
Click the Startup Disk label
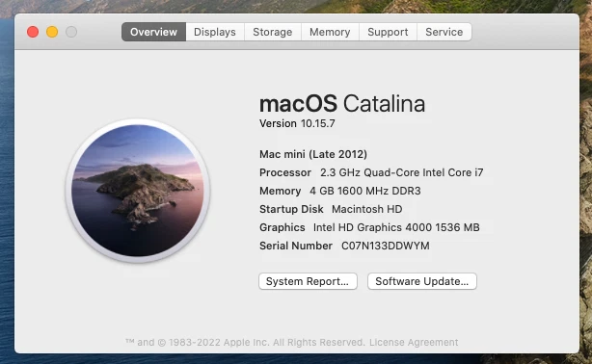click(x=291, y=209)
